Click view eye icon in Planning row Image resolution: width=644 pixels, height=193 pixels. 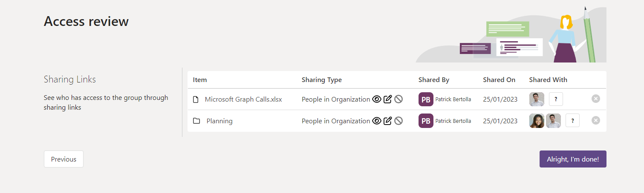(377, 121)
